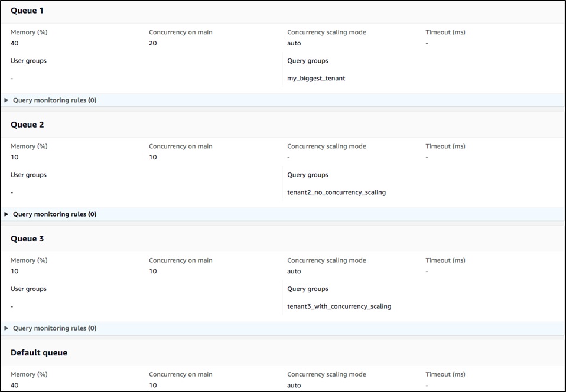This screenshot has width=566, height=392.
Task: Expand Queue 3 query monitoring rules triangle
Action: pos(6,328)
